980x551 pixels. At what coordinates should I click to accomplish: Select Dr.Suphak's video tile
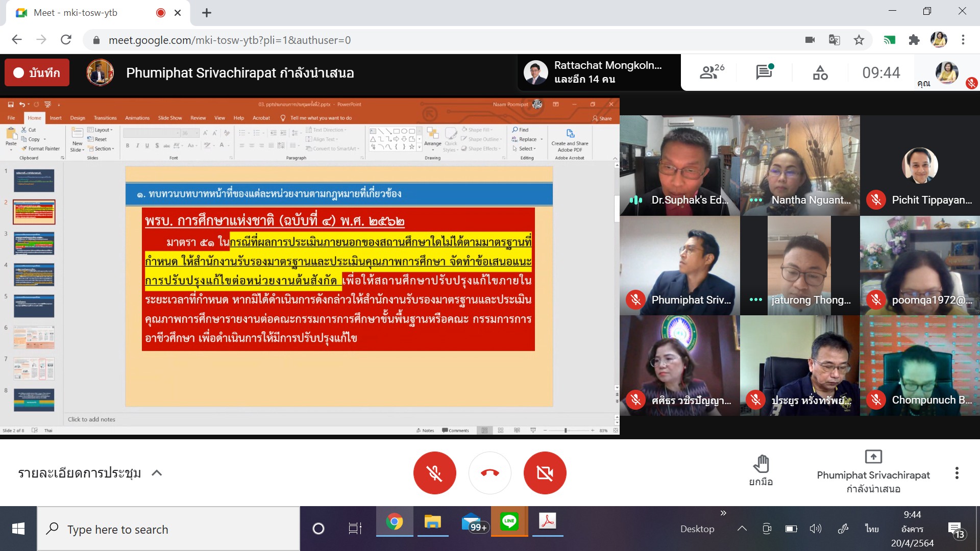point(679,165)
